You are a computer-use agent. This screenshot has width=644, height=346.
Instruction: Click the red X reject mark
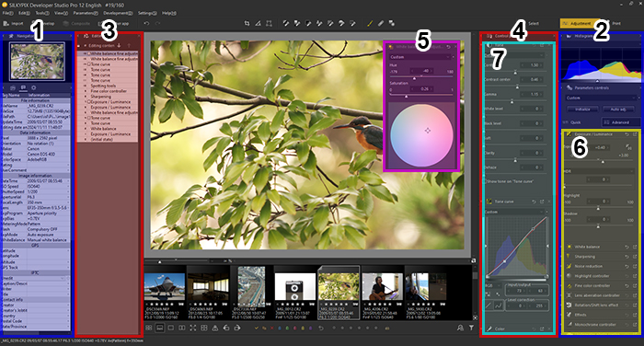(x=271, y=328)
